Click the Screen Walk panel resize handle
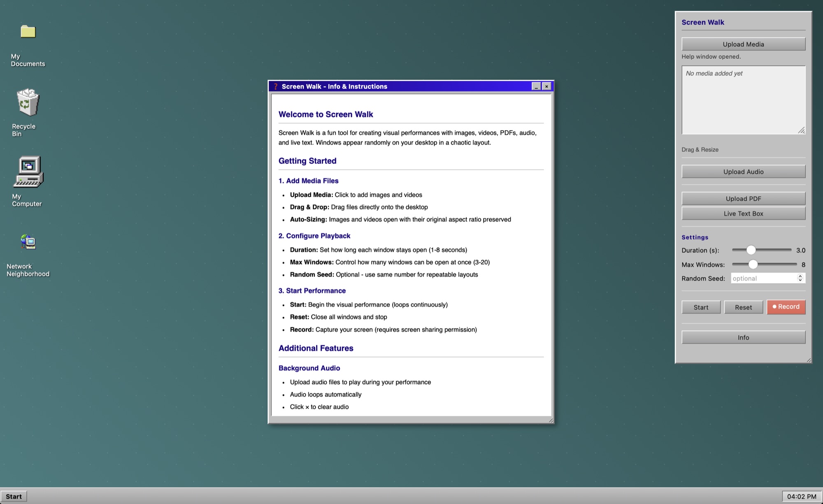 [809, 360]
